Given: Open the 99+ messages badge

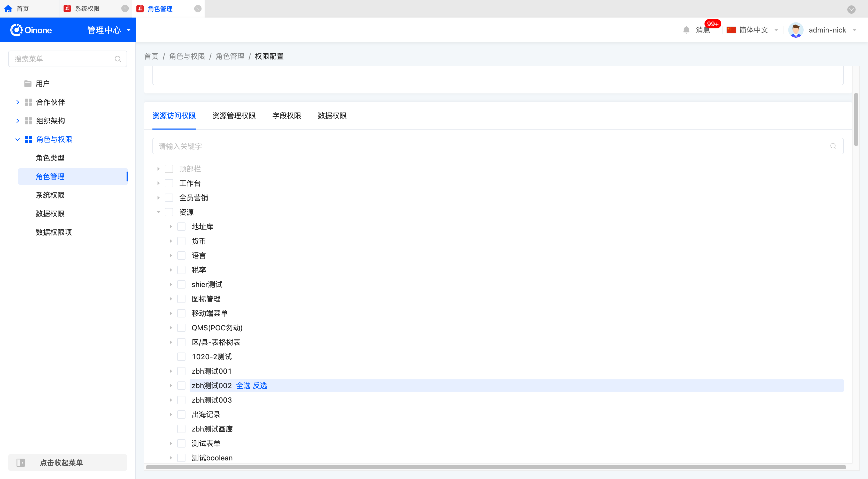Looking at the screenshot, I should pyautogui.click(x=712, y=24).
